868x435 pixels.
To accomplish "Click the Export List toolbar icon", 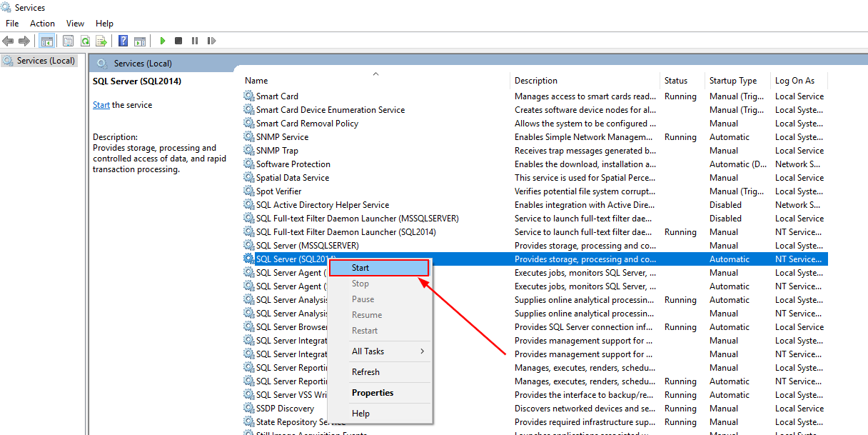I will click(x=102, y=41).
